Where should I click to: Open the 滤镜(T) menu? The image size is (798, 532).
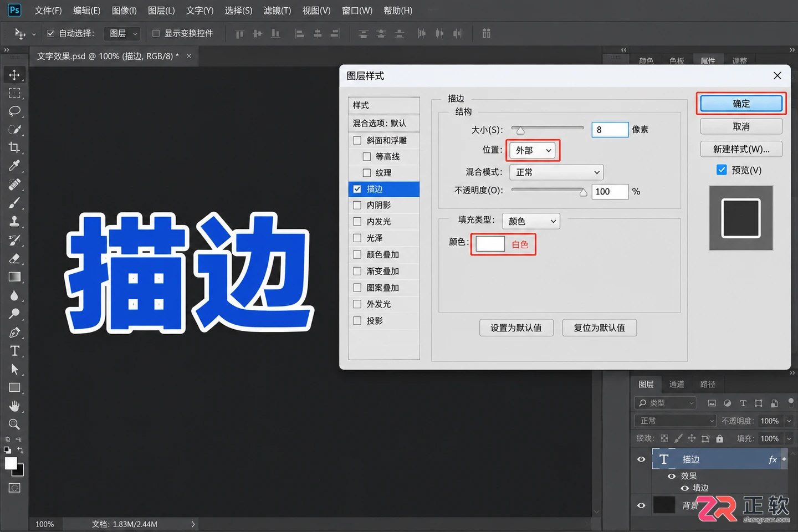coord(277,11)
